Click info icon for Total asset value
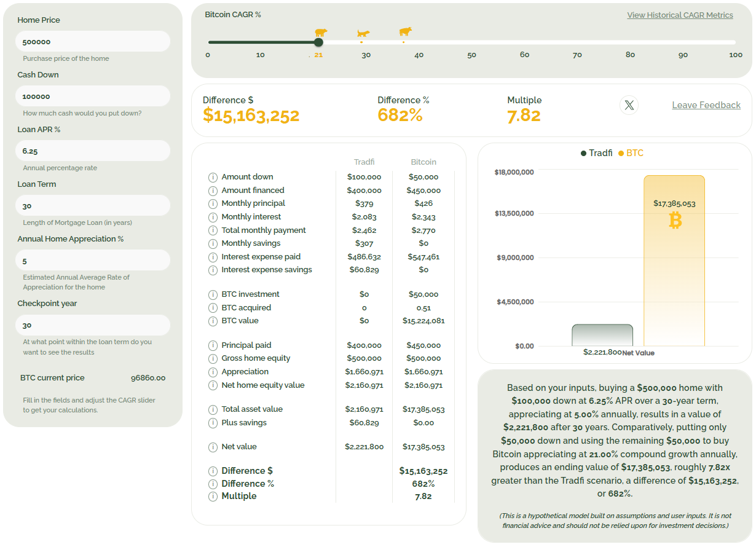The height and width of the screenshot is (547, 756). point(213,409)
